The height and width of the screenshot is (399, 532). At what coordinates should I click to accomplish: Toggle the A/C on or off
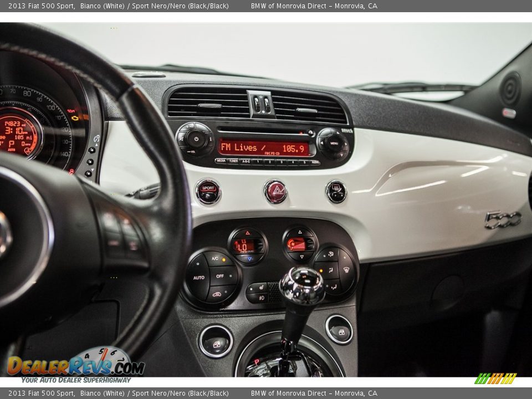point(215,258)
